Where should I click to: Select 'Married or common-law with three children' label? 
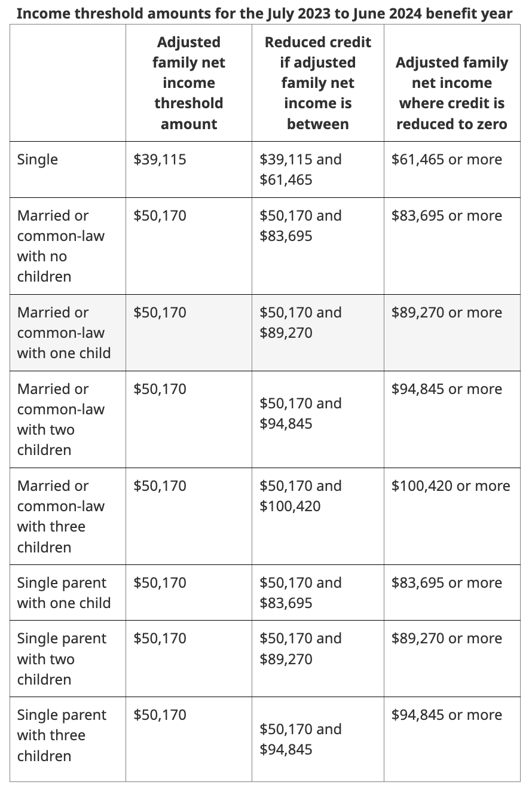pos(60,517)
